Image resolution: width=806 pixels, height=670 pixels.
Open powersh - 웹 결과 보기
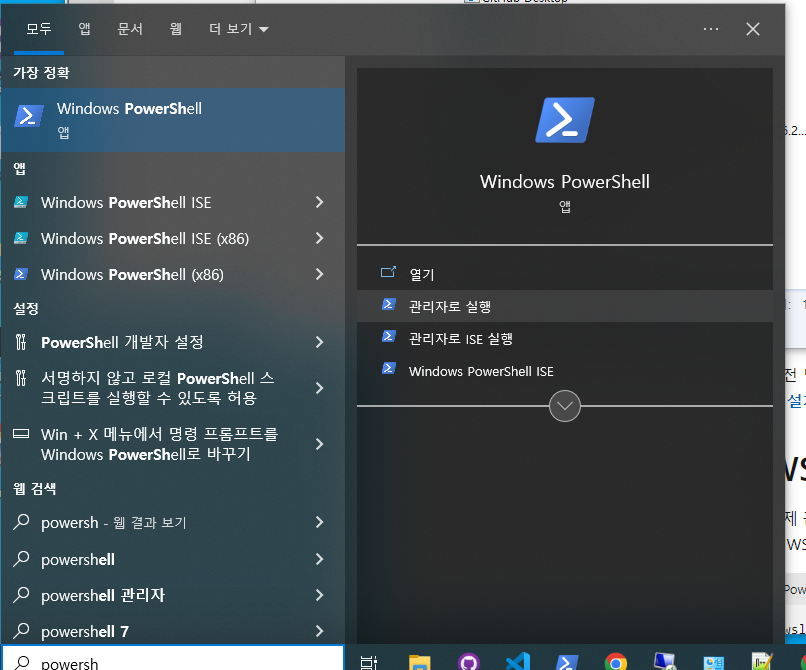[x=154, y=522]
